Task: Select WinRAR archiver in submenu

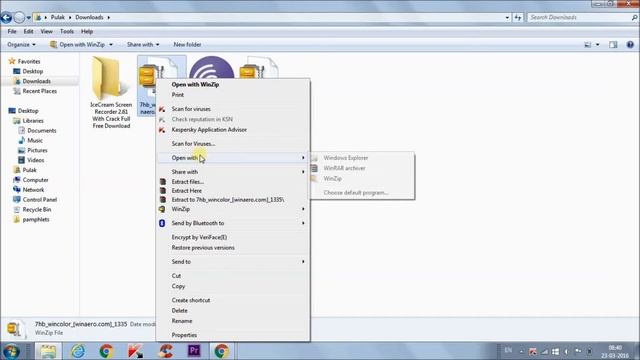Action: (362, 168)
